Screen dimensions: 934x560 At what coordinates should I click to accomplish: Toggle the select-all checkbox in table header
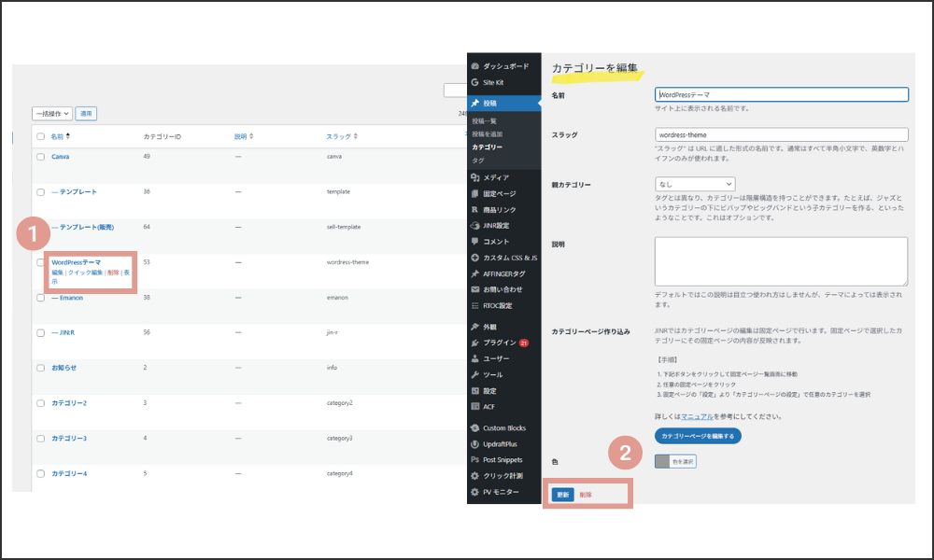tap(40, 136)
